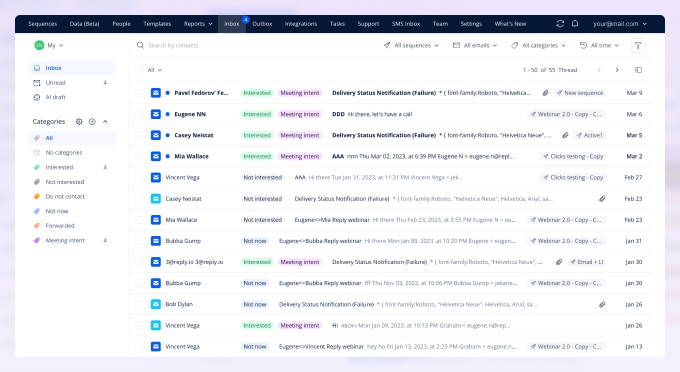Go to previous page of threads
The height and width of the screenshot is (372, 680).
(599, 70)
